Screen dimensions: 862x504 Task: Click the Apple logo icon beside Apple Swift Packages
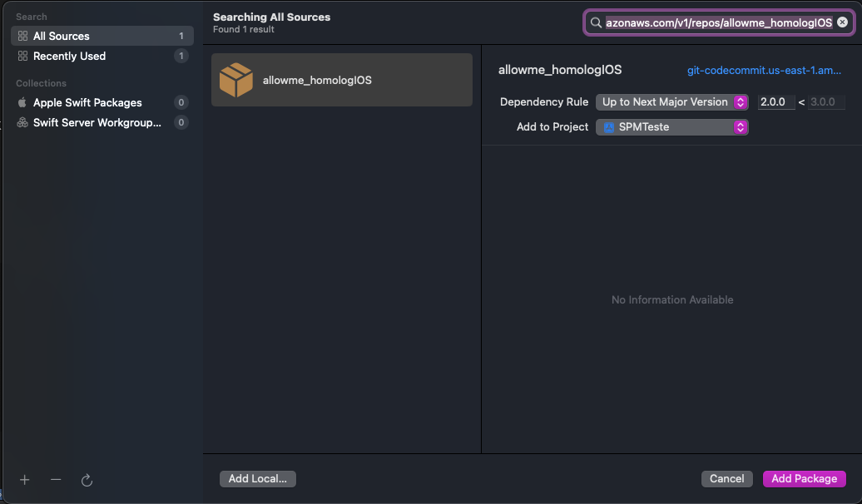22,102
